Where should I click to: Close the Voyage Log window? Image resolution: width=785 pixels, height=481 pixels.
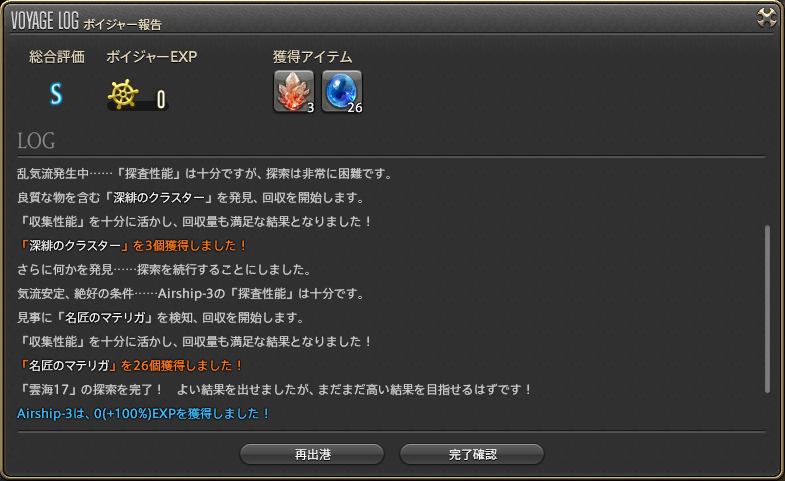click(x=766, y=18)
